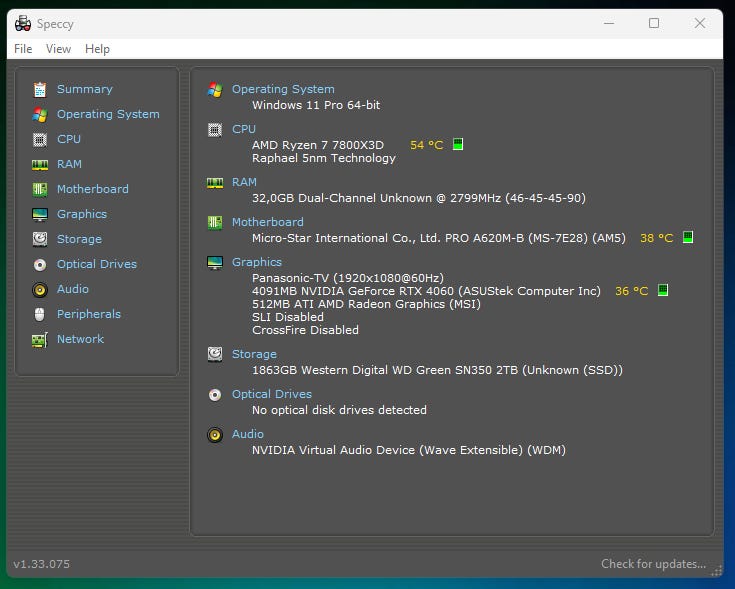Click the Windows 11 Pro 64-bit text

tap(316, 105)
